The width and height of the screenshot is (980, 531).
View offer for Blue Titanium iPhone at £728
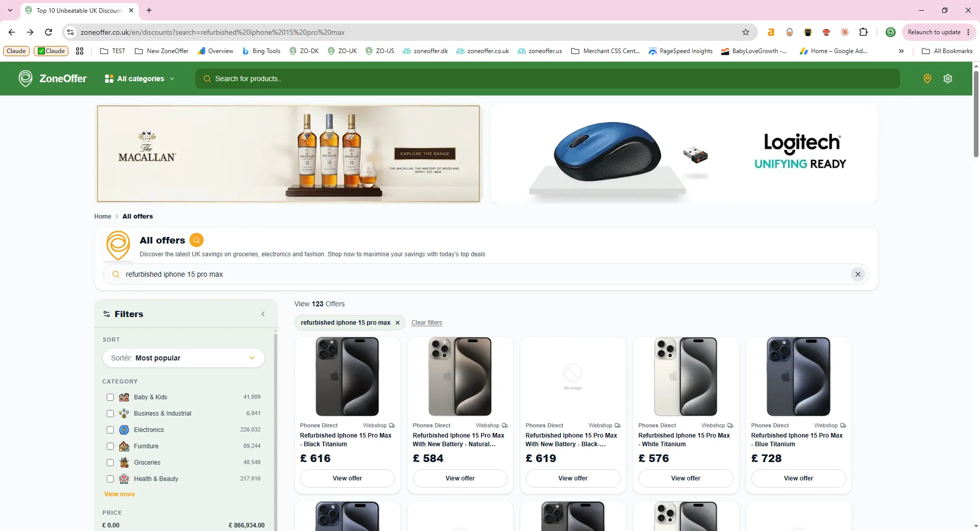pyautogui.click(x=799, y=478)
